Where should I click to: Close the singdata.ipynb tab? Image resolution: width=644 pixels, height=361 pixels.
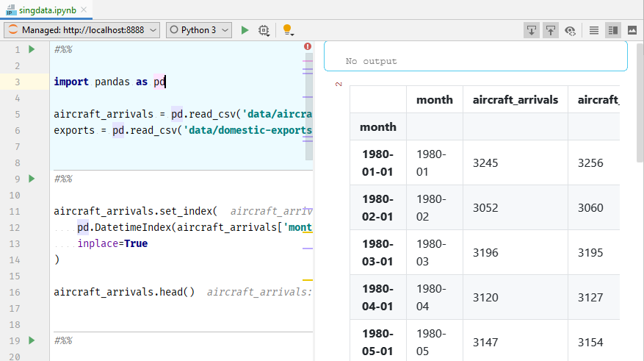[x=84, y=10]
